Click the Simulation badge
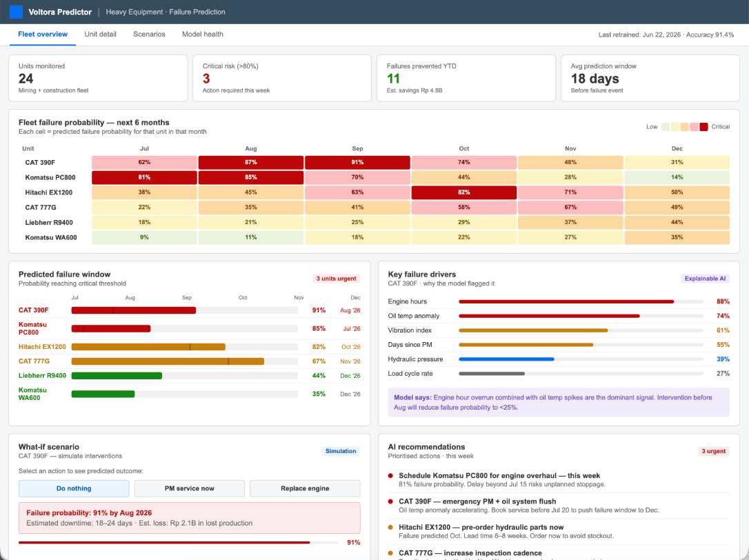Viewport: 749px width, 560px height. click(x=341, y=451)
